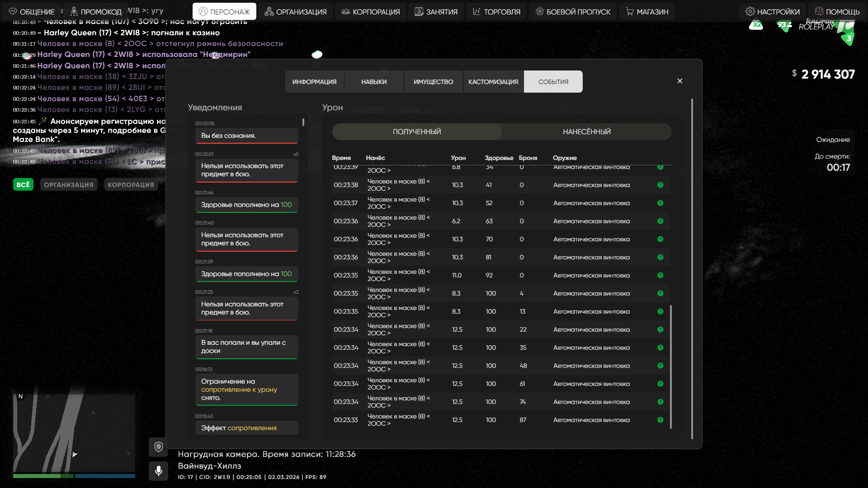Screen dimensions: 868x488
Task: Open the Помощь menu
Action: point(837,12)
